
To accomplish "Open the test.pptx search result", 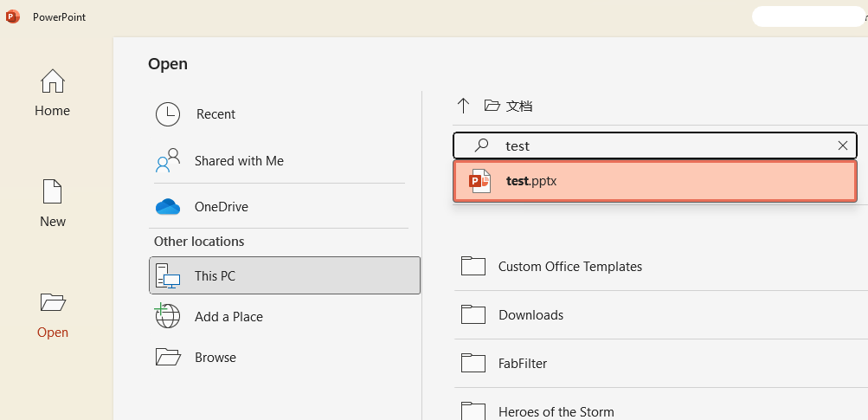I will coord(655,181).
